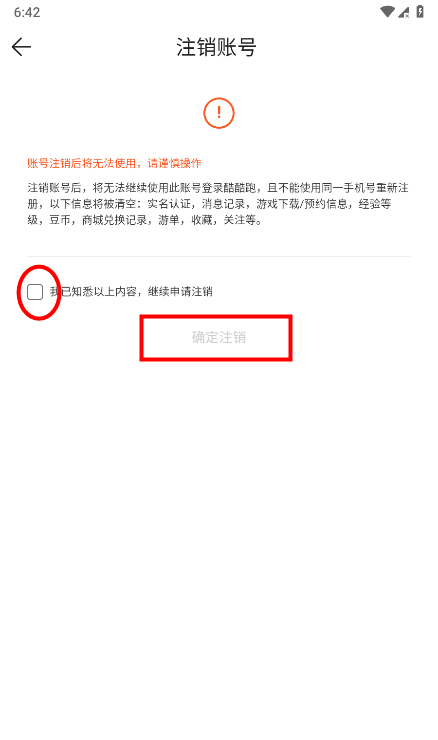Tap the 请谨慎操作 part of the warning

[x=175, y=163]
